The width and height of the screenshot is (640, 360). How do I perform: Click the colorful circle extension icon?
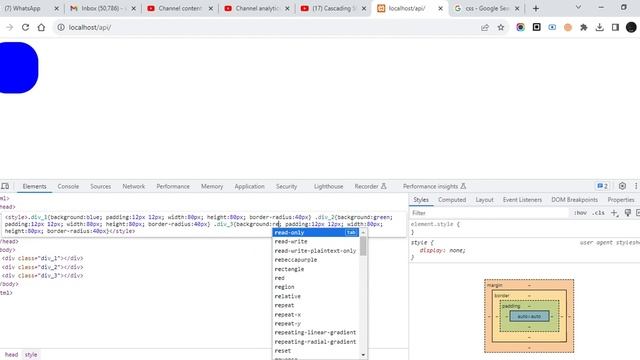tap(520, 27)
